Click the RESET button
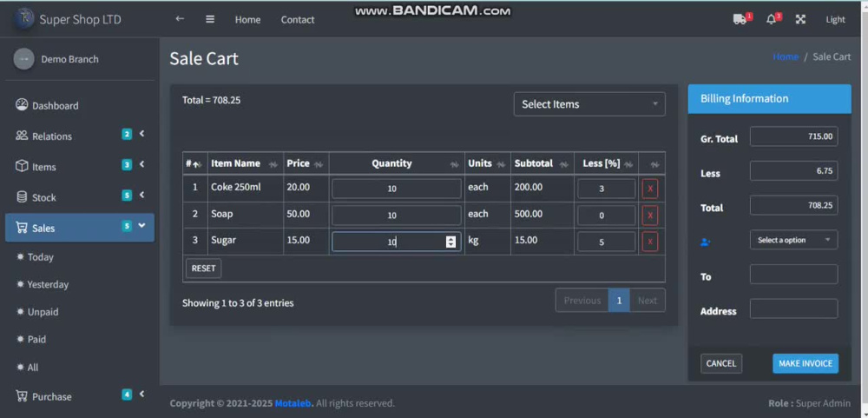Screen dimensions: 868x418 (x=203, y=269)
